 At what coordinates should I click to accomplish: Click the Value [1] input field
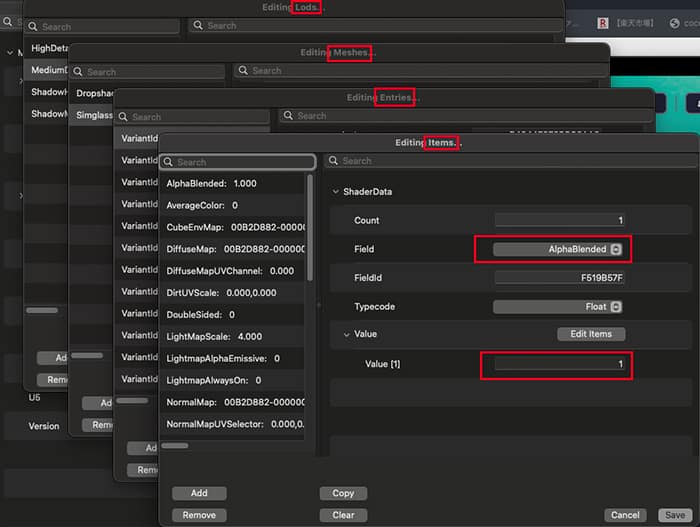click(559, 364)
